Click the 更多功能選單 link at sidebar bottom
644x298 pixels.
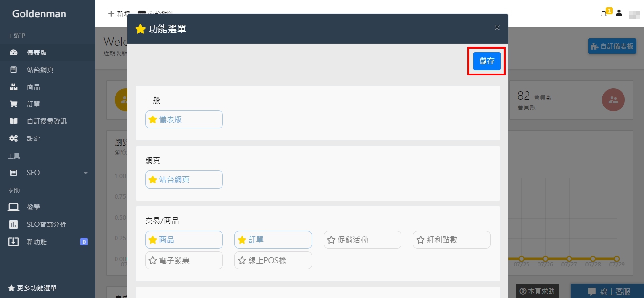(32, 288)
